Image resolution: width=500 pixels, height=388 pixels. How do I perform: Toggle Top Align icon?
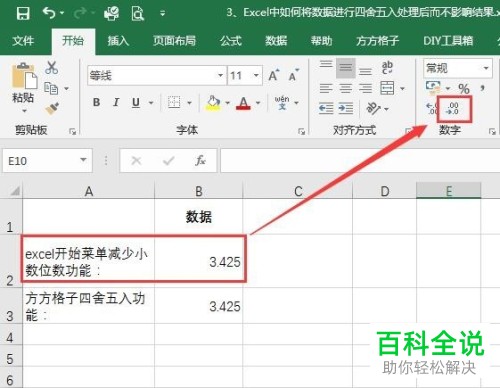coord(326,64)
